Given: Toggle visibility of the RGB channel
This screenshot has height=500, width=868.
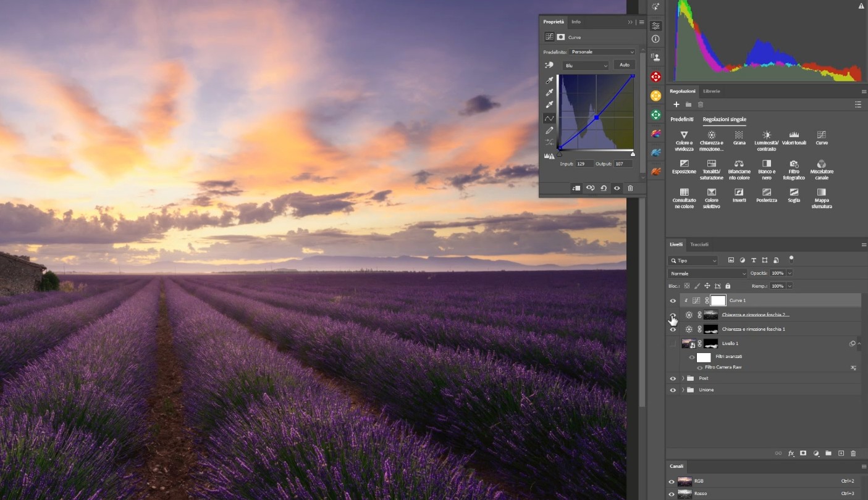Looking at the screenshot, I should pyautogui.click(x=672, y=481).
